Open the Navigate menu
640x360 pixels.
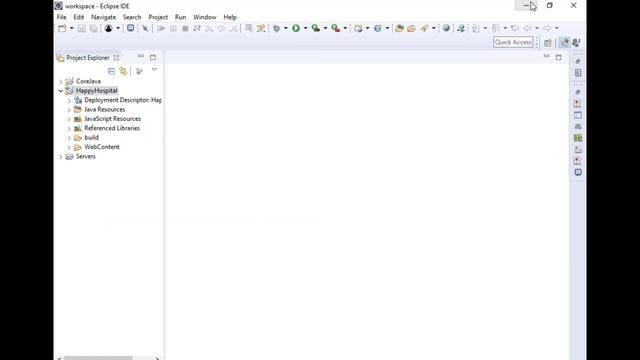pyautogui.click(x=103, y=17)
